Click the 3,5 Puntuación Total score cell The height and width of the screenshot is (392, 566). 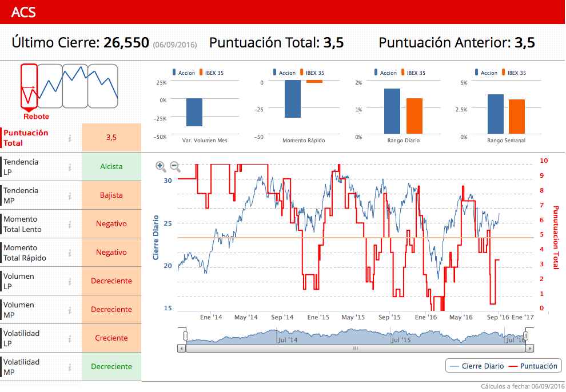111,137
